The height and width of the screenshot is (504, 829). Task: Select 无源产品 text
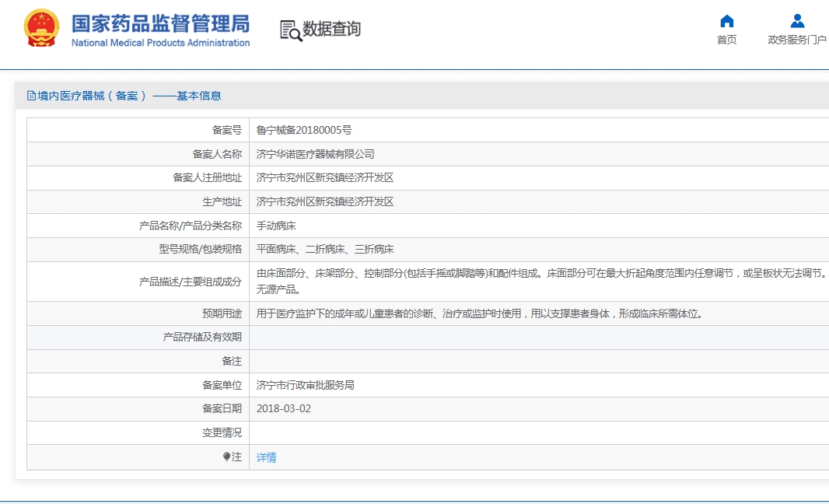pyautogui.click(x=278, y=289)
